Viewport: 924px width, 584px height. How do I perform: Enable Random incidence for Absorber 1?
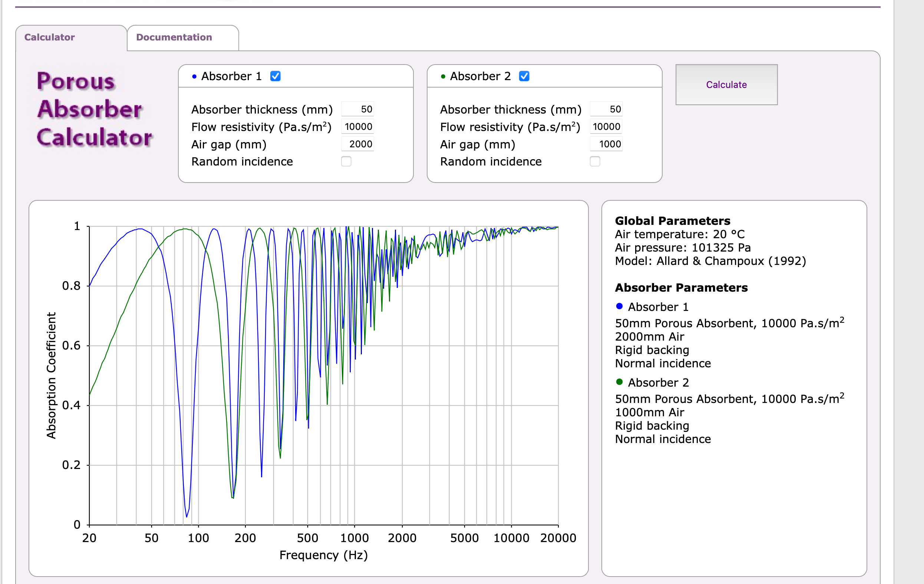(346, 161)
